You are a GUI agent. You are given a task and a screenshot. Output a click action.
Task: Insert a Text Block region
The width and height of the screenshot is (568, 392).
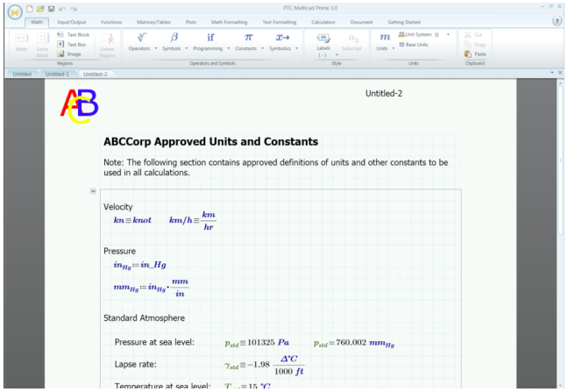point(73,34)
